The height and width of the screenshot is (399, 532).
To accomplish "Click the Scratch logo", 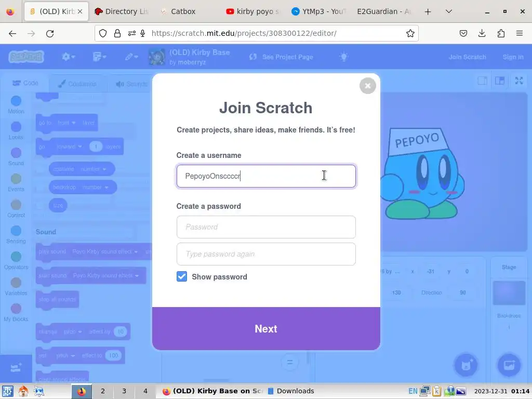I will click(26, 57).
